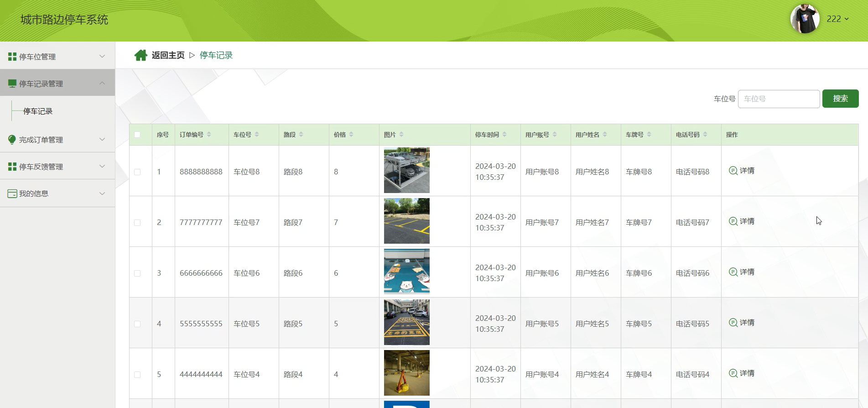This screenshot has height=408, width=868.
Task: Click the monitor icon for 停车记录管理
Action: [12, 84]
